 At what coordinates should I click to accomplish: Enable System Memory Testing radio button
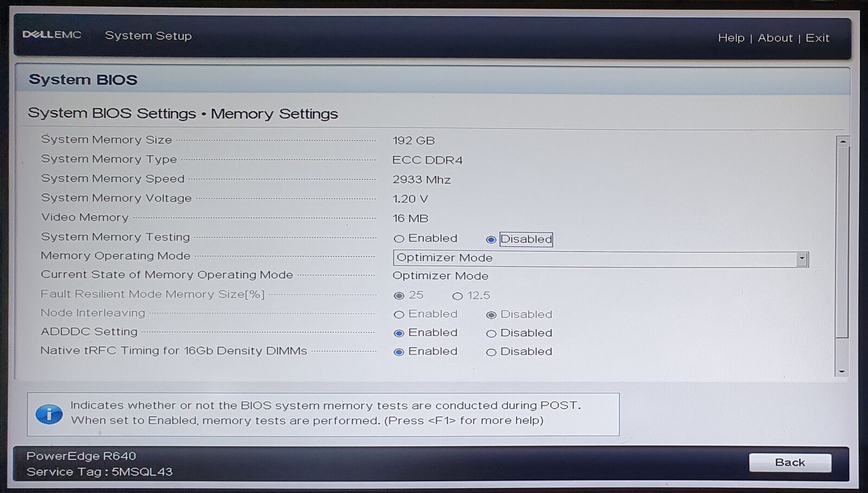point(399,239)
